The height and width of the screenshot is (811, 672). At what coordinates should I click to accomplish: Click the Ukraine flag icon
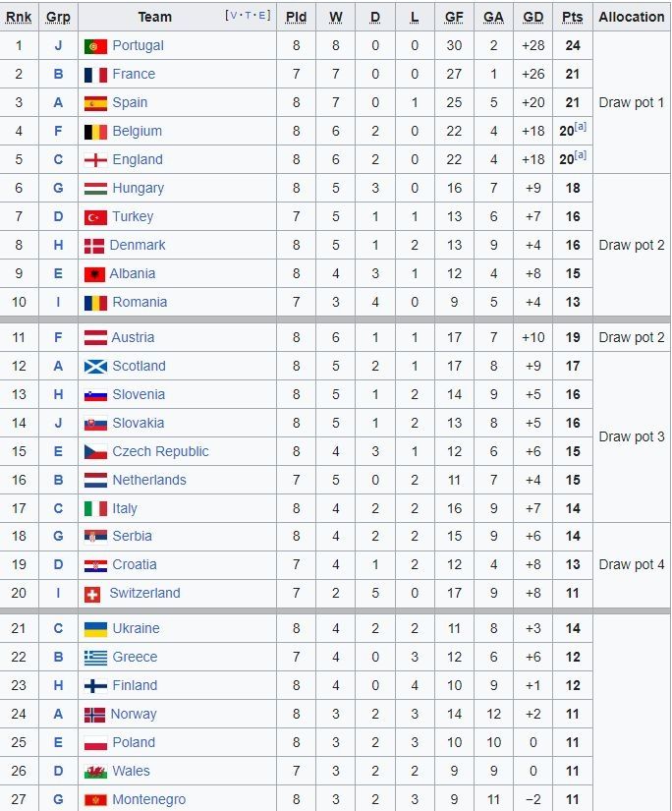(95, 629)
